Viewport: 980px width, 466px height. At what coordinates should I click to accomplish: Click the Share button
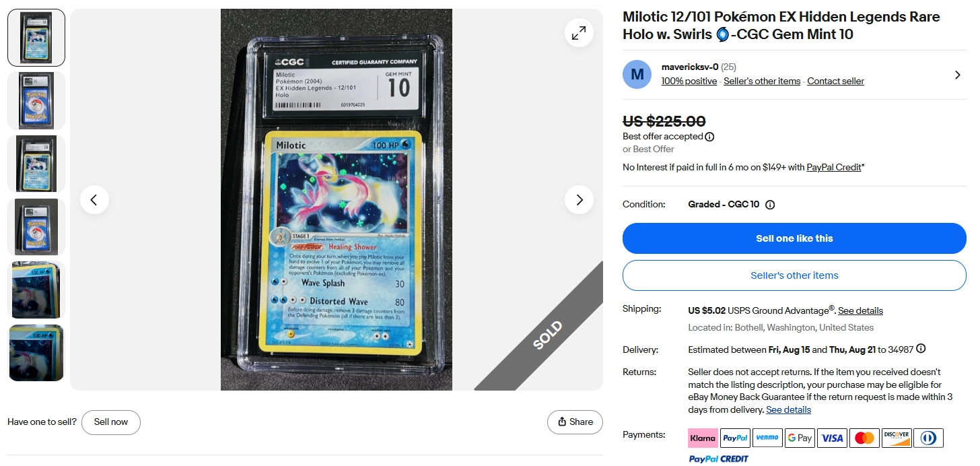[575, 422]
